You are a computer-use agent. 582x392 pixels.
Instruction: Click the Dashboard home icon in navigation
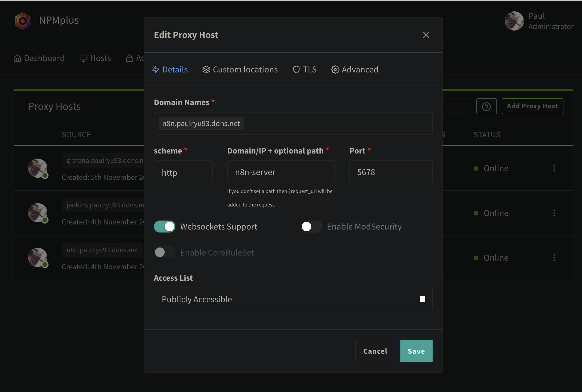(x=17, y=58)
